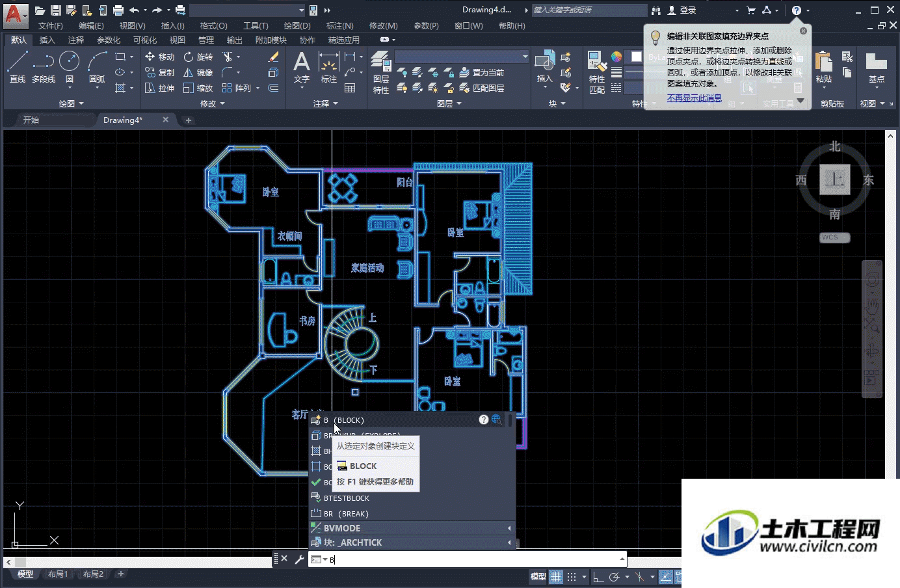The image size is (900, 588).
Task: Toggle isometric drafting in status bar
Action: point(640,576)
